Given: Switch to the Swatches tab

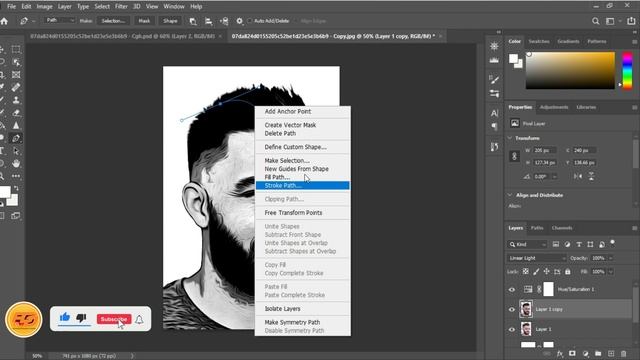Looking at the screenshot, I should (x=539, y=41).
